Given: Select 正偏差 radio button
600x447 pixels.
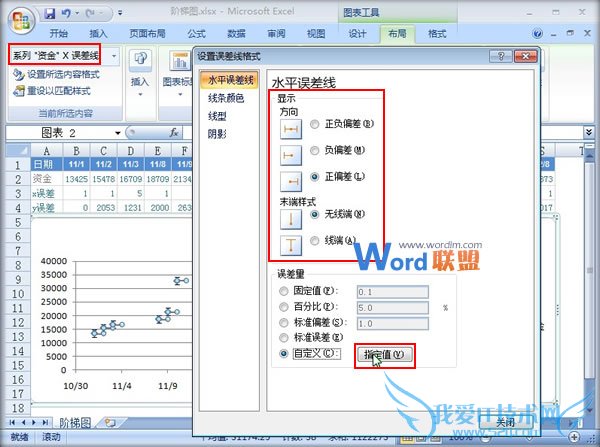Looking at the screenshot, I should point(315,177).
